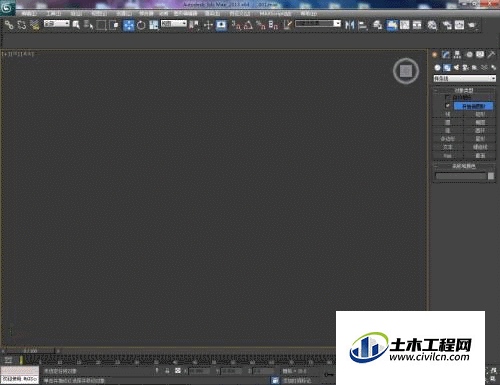Open the named selection sets dropdown
The width and height of the screenshot is (500, 385).
318,24
